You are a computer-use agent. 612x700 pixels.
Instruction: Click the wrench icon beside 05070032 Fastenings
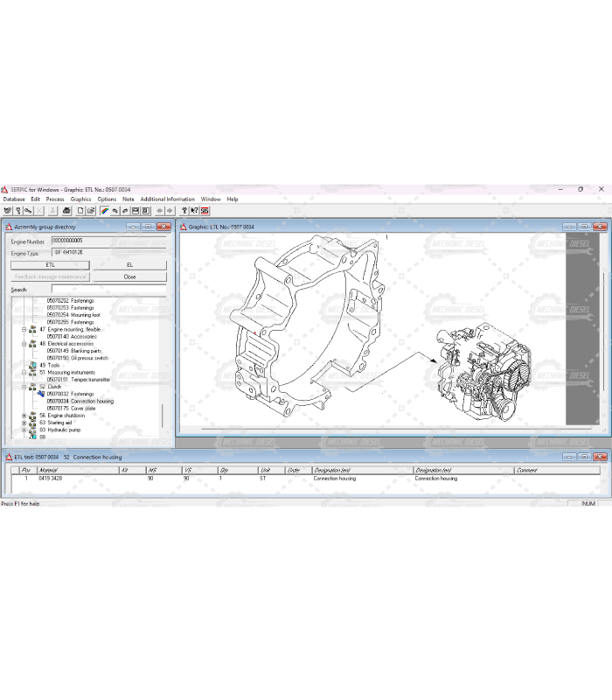(40, 394)
